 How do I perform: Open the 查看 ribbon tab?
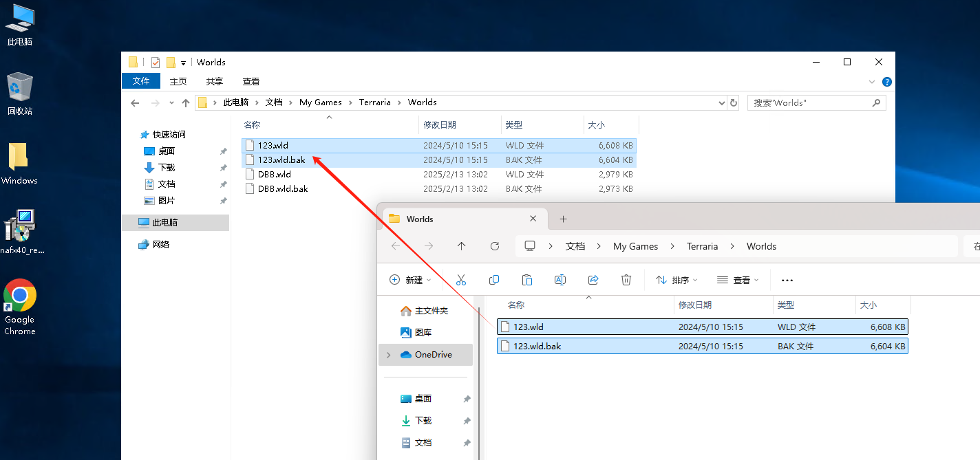coord(251,81)
